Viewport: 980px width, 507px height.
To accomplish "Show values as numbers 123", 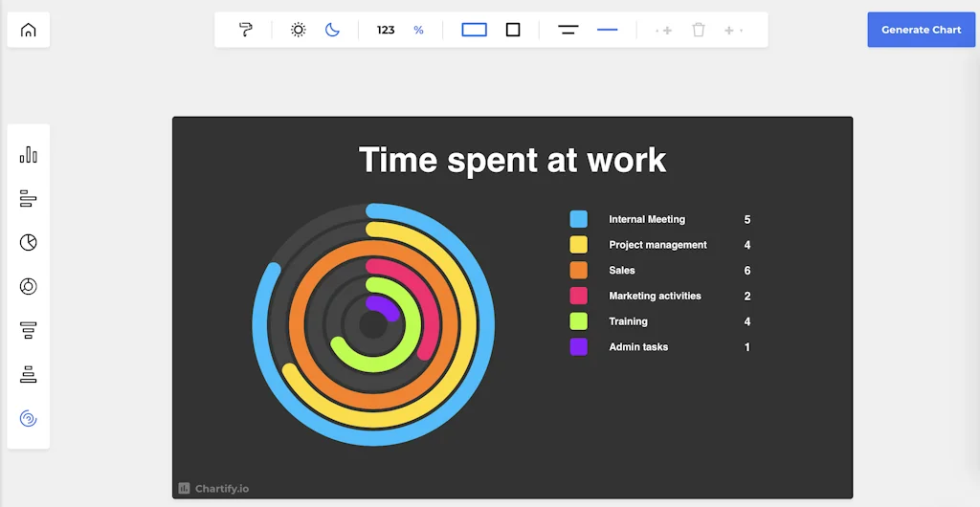I will (386, 30).
